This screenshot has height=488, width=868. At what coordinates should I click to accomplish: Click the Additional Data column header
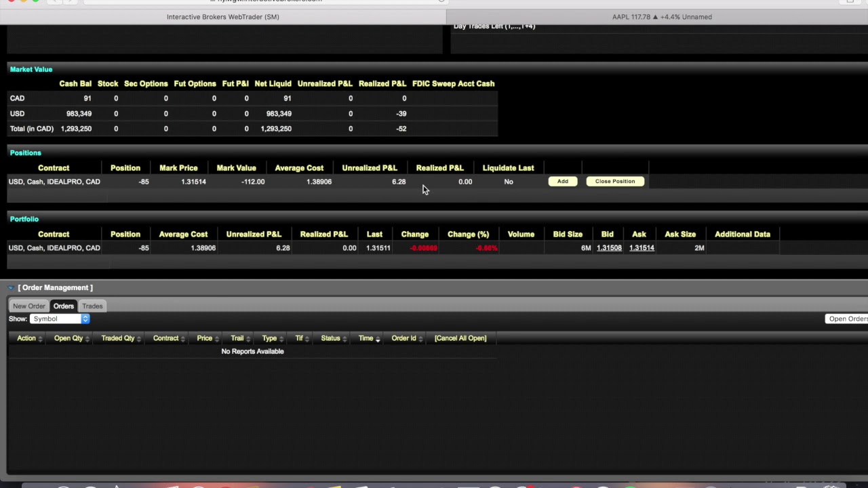point(743,235)
